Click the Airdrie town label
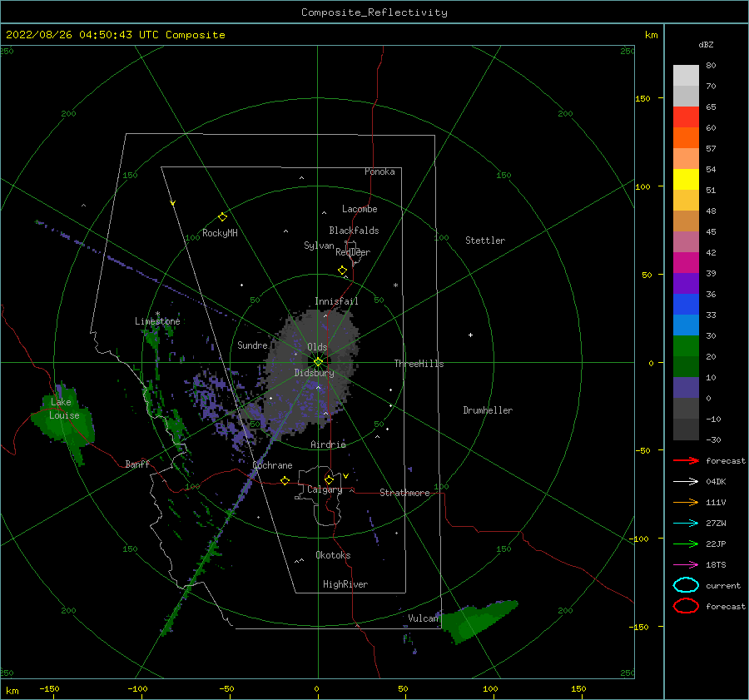The width and height of the screenshot is (749, 700). point(328,444)
